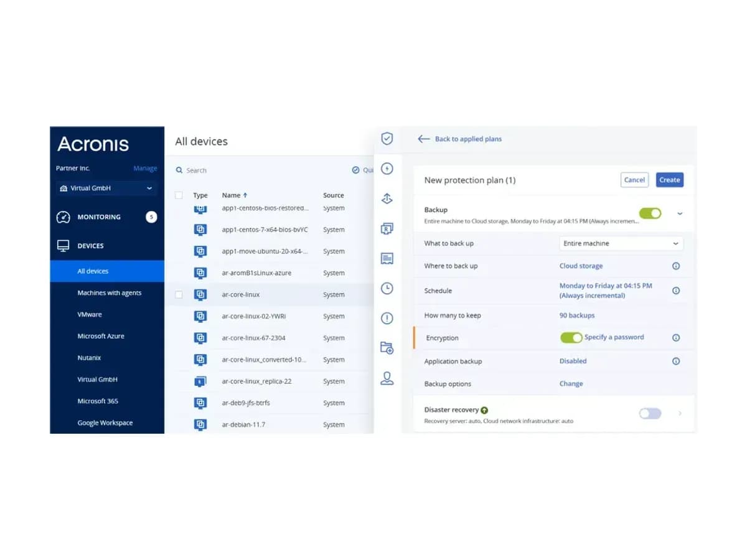Click the disaster recovery server icon
The width and height of the screenshot is (747, 560).
[x=387, y=228]
